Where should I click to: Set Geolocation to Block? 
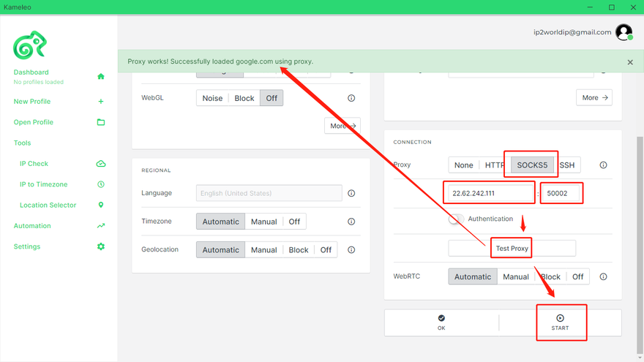[x=299, y=250]
